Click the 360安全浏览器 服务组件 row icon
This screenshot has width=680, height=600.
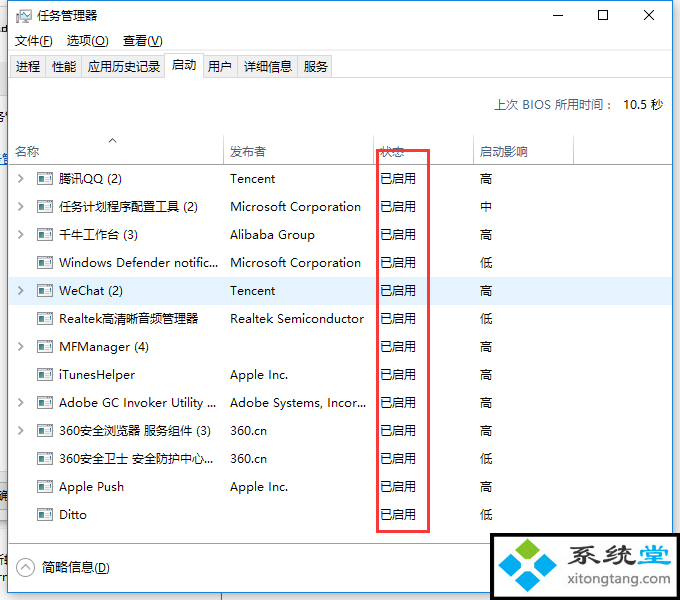45,430
